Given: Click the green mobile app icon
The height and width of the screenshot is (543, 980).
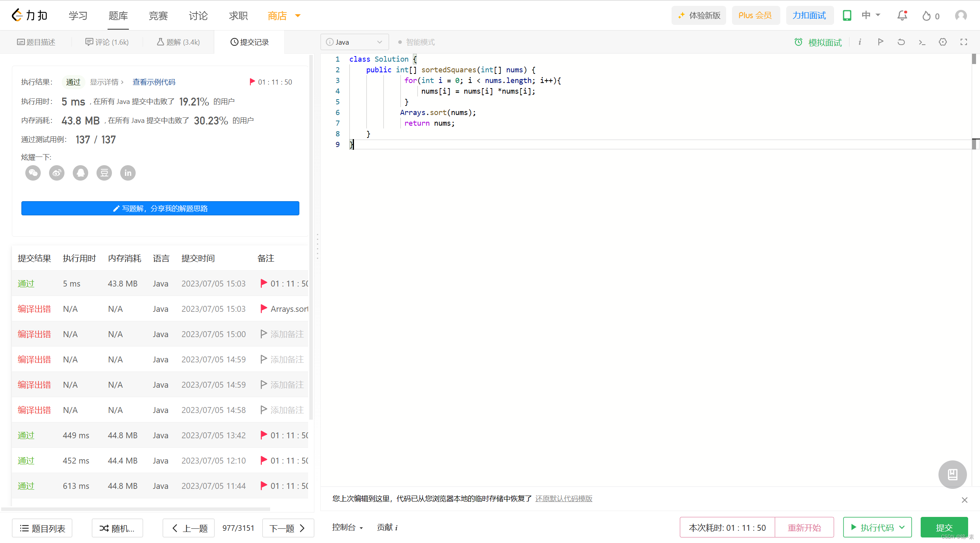Looking at the screenshot, I should click(847, 15).
